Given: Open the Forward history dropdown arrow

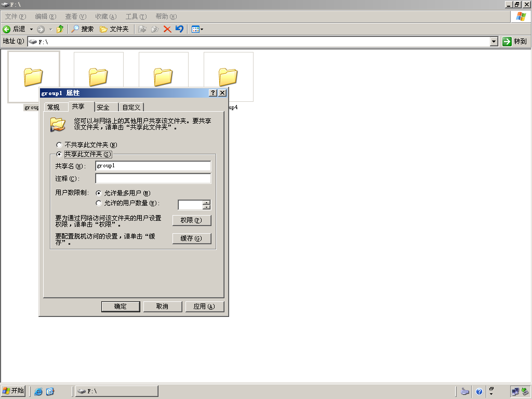Looking at the screenshot, I should click(x=50, y=30).
